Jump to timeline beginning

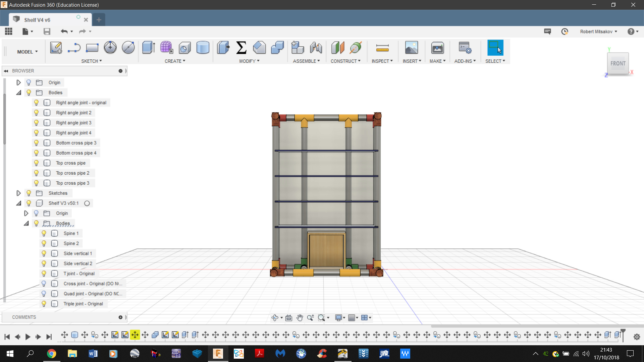7,337
